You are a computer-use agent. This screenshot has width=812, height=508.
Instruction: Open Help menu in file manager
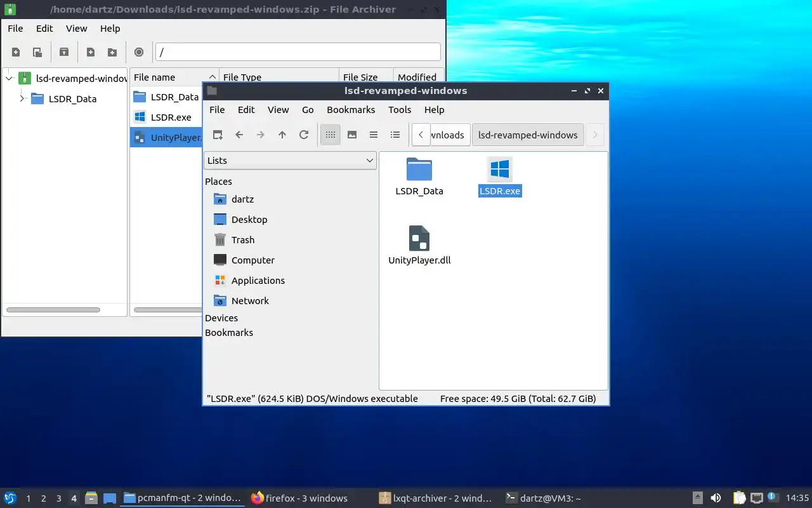434,110
